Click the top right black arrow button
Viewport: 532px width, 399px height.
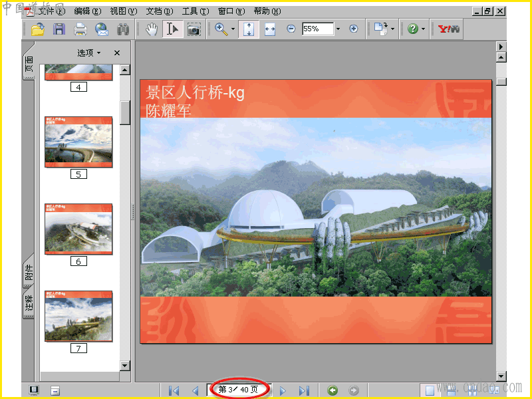pyautogui.click(x=501, y=47)
